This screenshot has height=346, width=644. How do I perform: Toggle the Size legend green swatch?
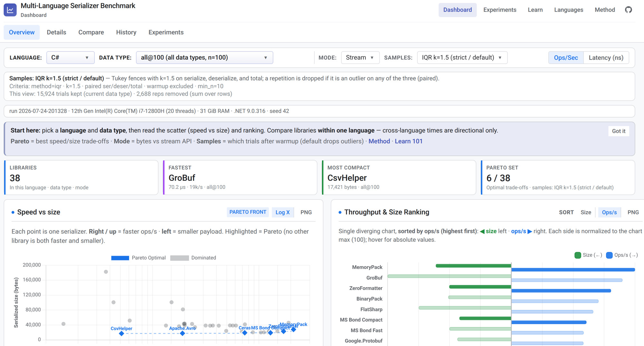(578, 255)
